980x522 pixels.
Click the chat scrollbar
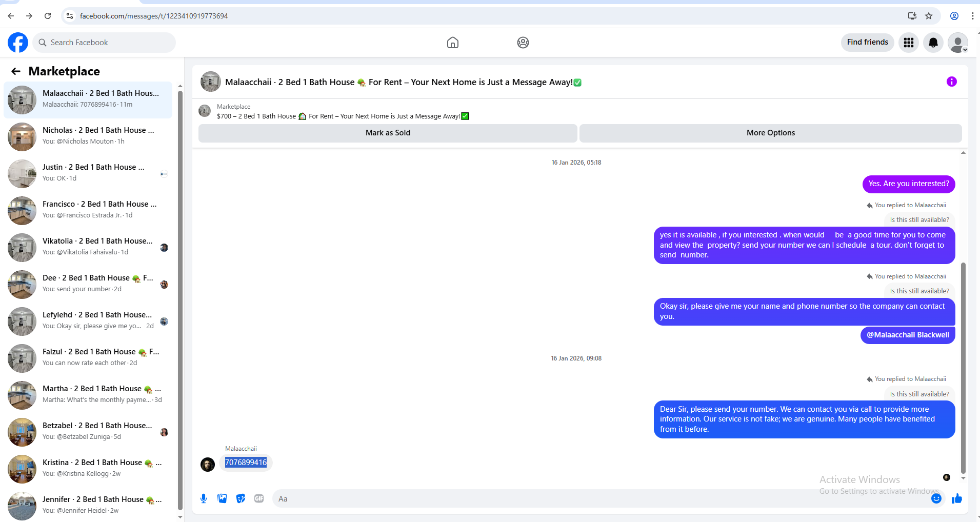click(x=963, y=368)
